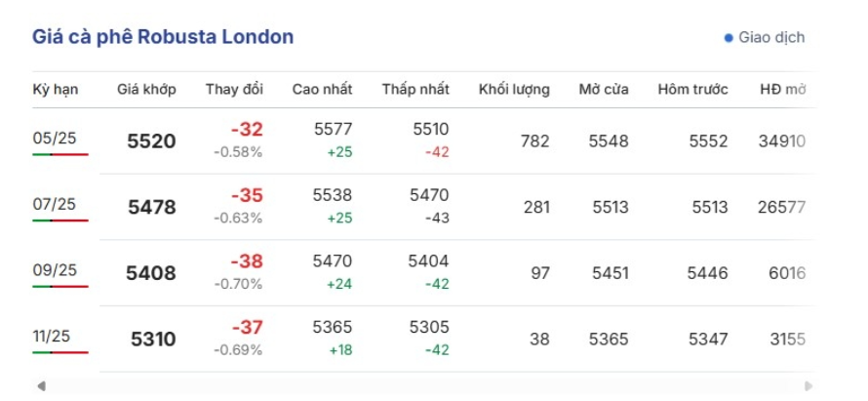The image size is (868, 401).
Task: Click the scrollbar left arrow
Action: click(40, 386)
